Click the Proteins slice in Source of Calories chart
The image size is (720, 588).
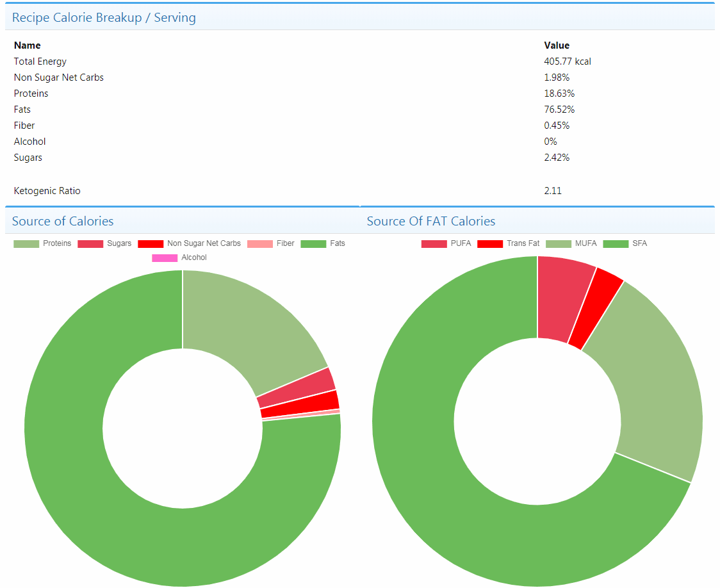point(248,331)
